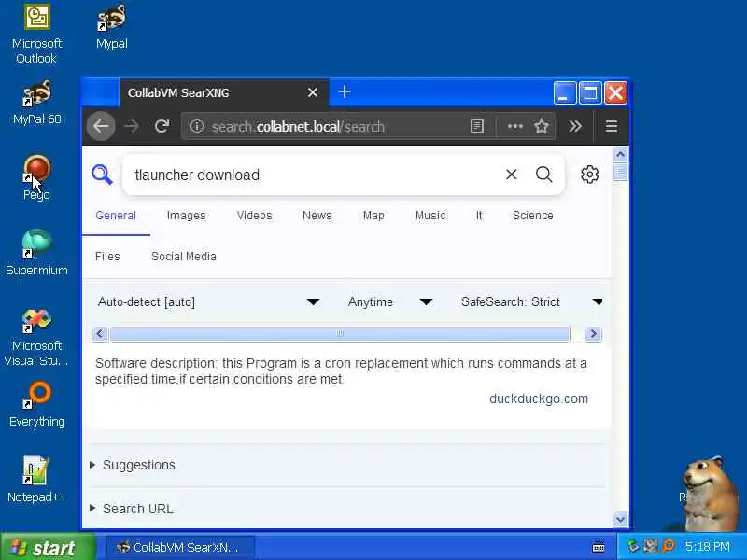Click the orange magnifier tray icon

point(669,546)
